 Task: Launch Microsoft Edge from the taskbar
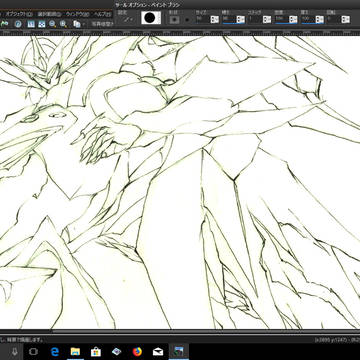55,351
